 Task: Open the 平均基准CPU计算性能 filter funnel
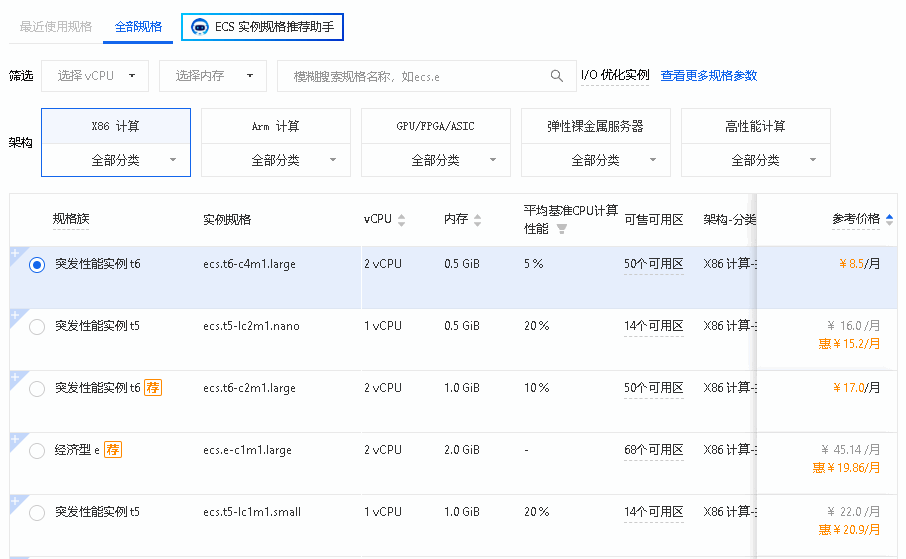click(561, 229)
